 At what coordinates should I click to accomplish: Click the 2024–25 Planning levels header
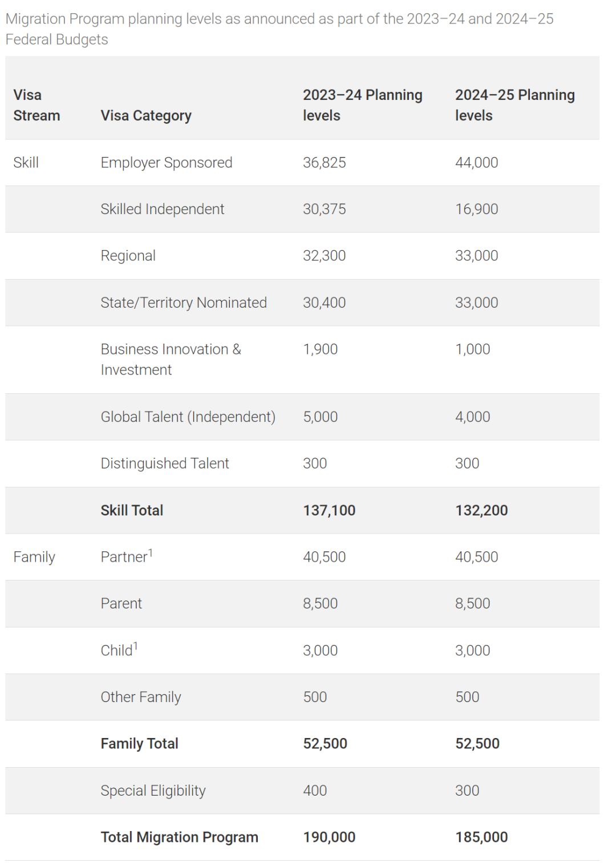point(514,105)
